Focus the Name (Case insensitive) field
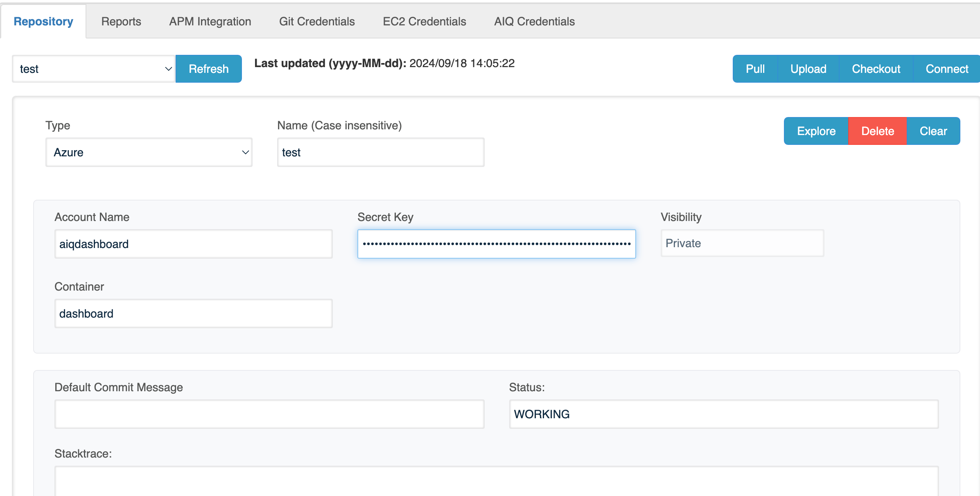Screen dimensions: 980x496 (381, 152)
